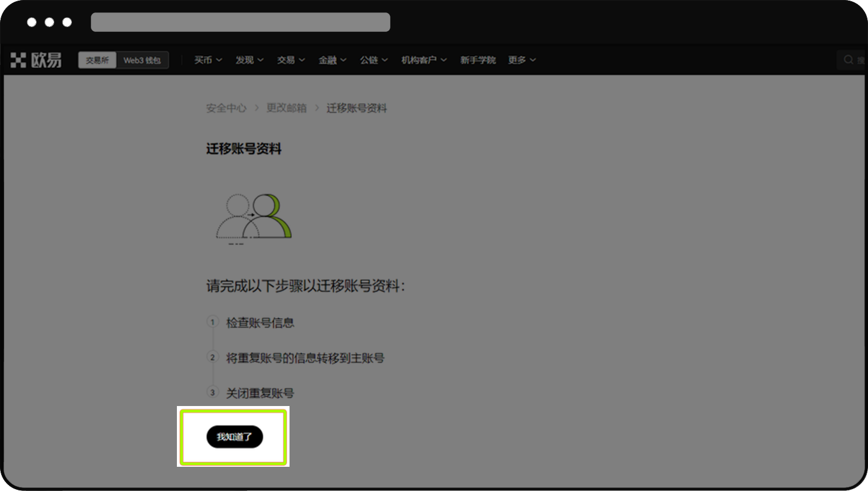The image size is (868, 491).
Task: Expand the 交易 dropdown menu
Action: (291, 60)
